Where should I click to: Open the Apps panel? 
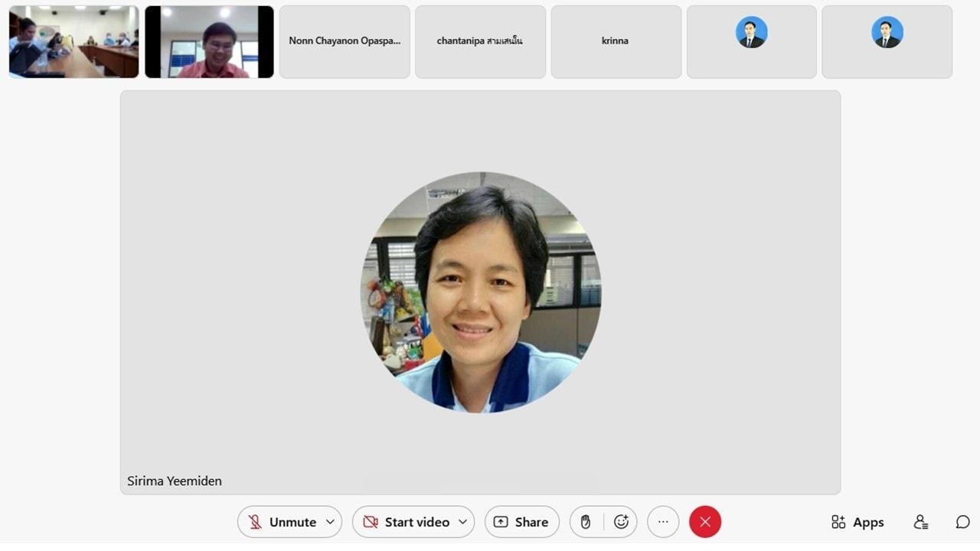[x=857, y=522]
